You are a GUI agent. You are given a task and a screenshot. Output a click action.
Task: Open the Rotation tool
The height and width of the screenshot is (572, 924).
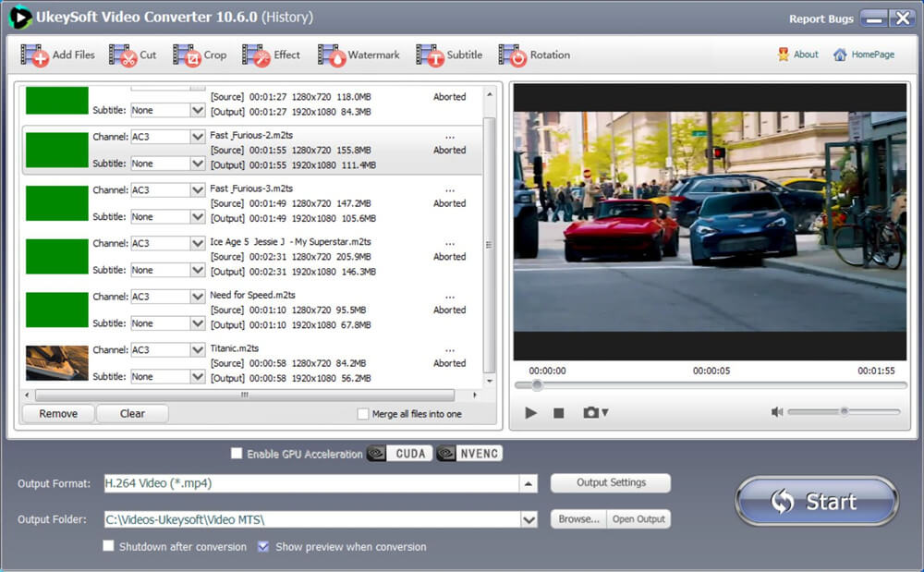[534, 55]
